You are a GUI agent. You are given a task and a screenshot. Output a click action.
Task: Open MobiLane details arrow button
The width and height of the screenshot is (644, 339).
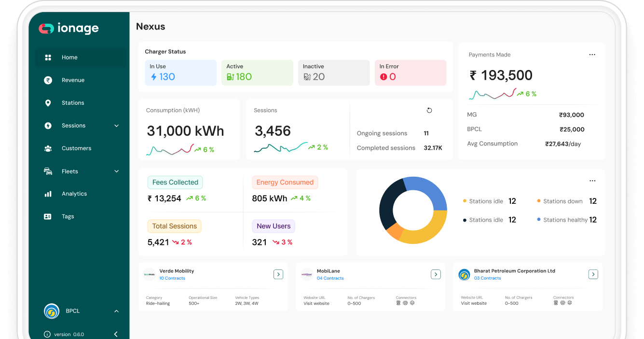[x=436, y=274]
